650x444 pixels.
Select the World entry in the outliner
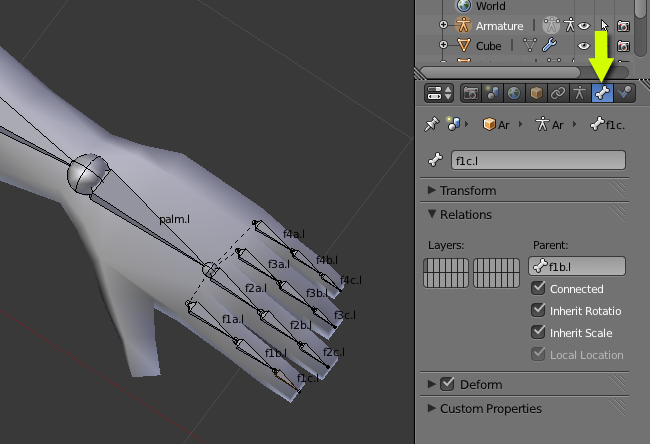click(491, 6)
